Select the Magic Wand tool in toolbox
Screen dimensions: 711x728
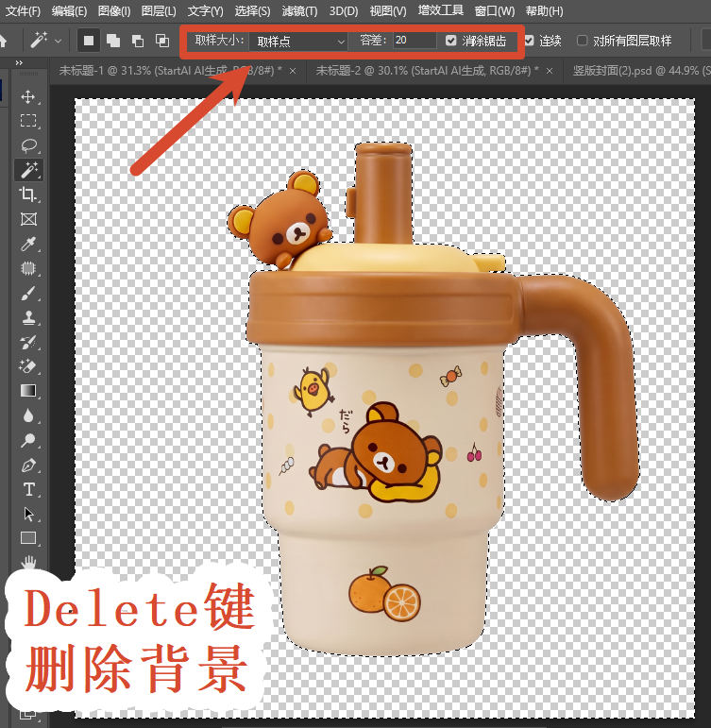click(x=28, y=170)
